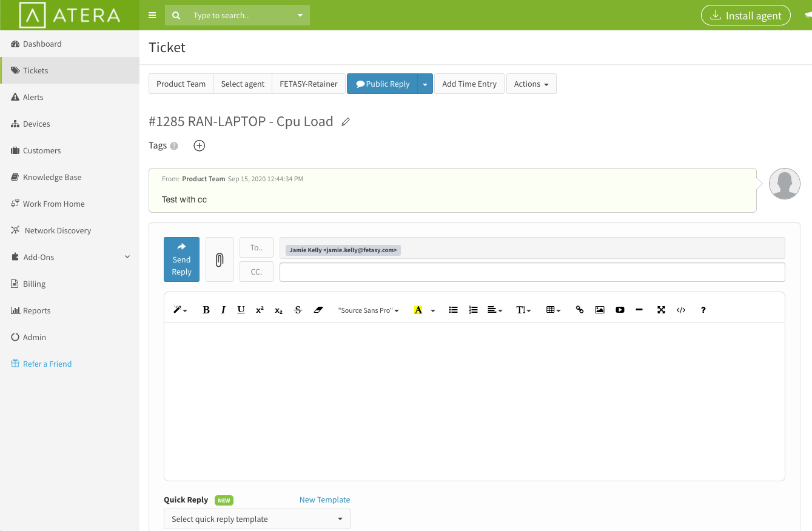
Task: Apply italic formatting in editor
Action: (223, 310)
